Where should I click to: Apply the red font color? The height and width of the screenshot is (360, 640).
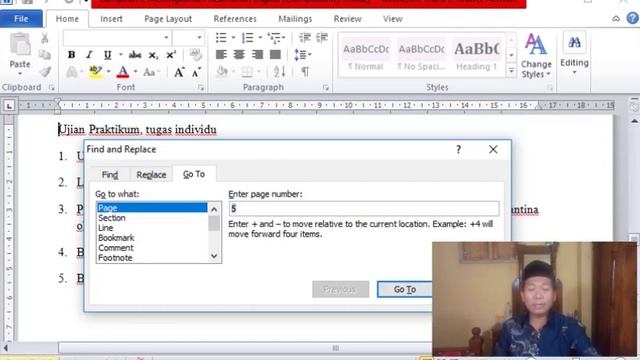(x=123, y=72)
